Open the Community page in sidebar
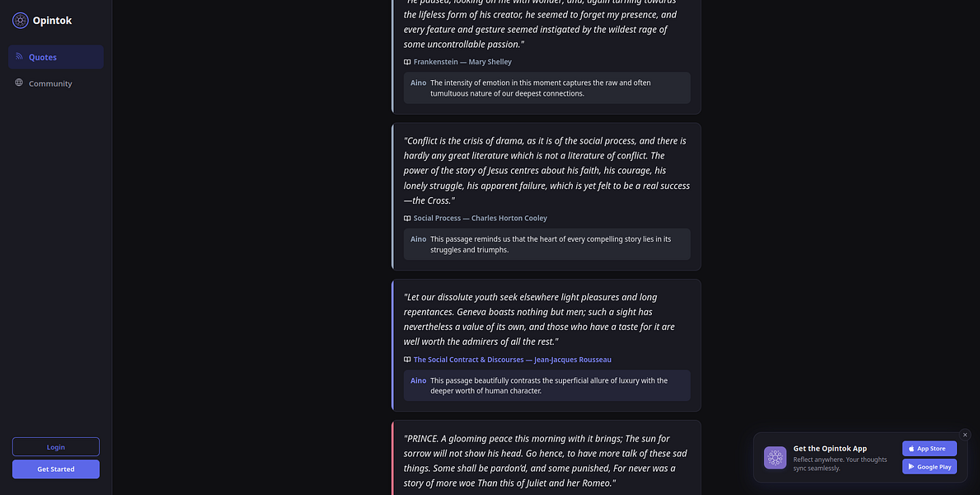 [x=55, y=83]
